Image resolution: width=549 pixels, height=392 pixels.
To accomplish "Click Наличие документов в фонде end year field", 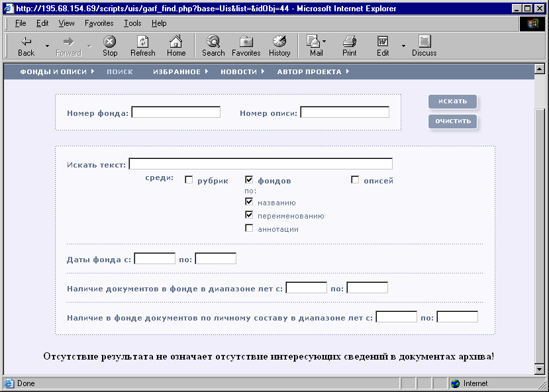I will (368, 287).
